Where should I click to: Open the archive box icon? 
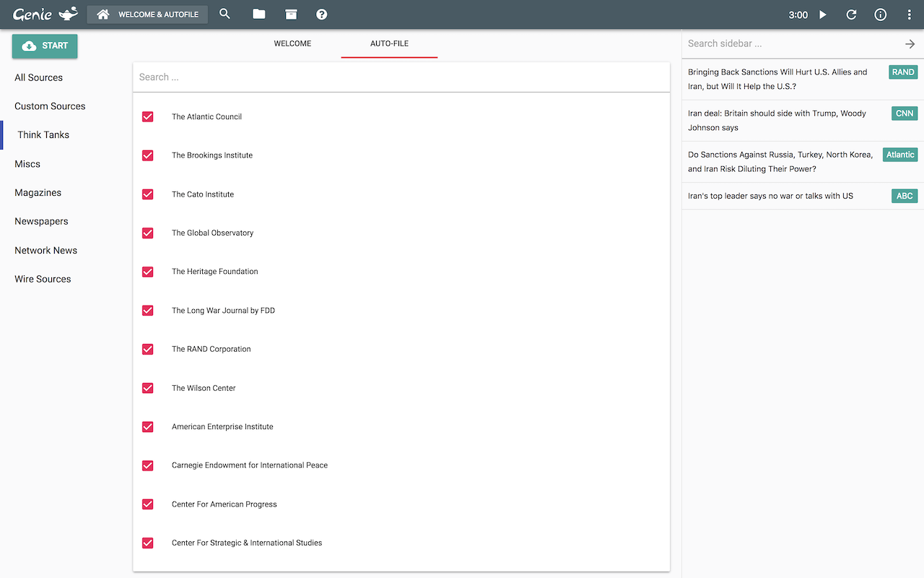[x=290, y=14]
